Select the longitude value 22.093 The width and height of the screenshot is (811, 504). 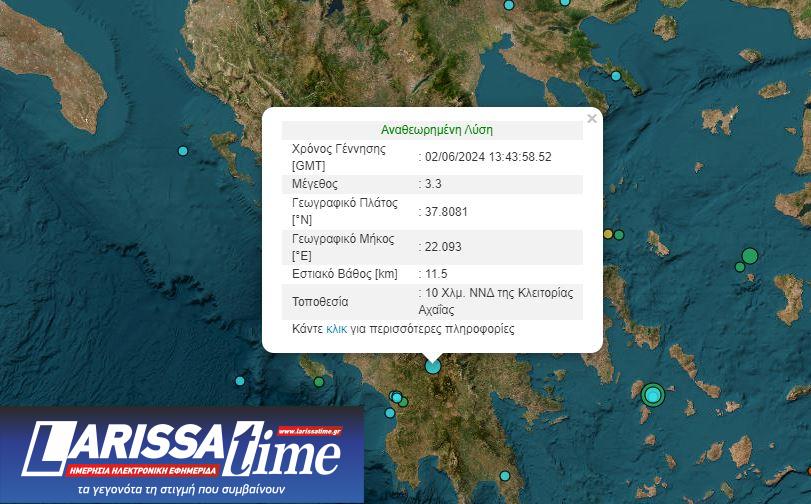pos(443,247)
